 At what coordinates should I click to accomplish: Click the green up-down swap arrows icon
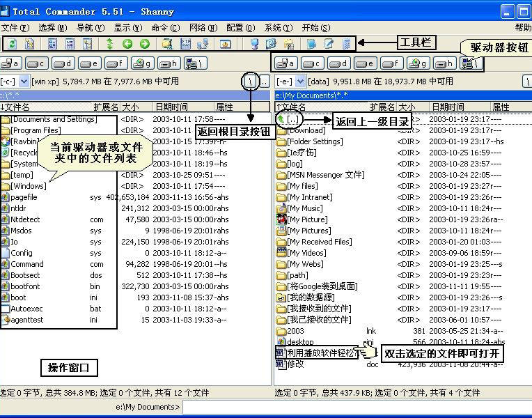click(x=109, y=44)
